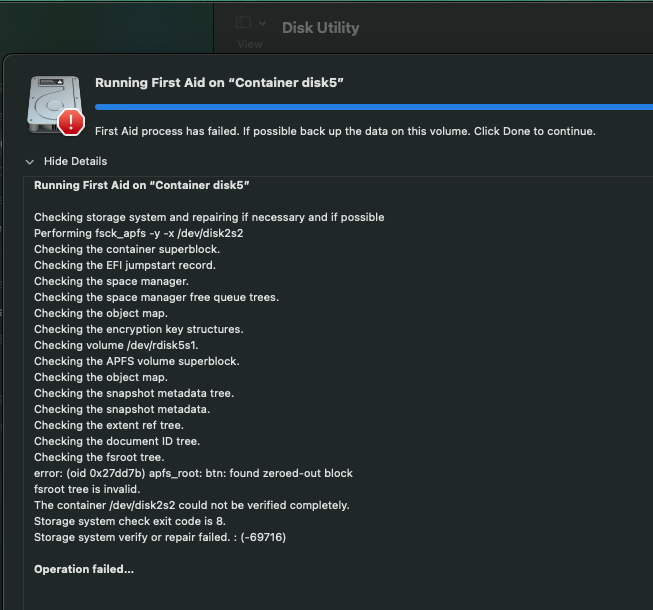Click the "First Aid process has failed" message
The width and height of the screenshot is (653, 610).
click(345, 131)
